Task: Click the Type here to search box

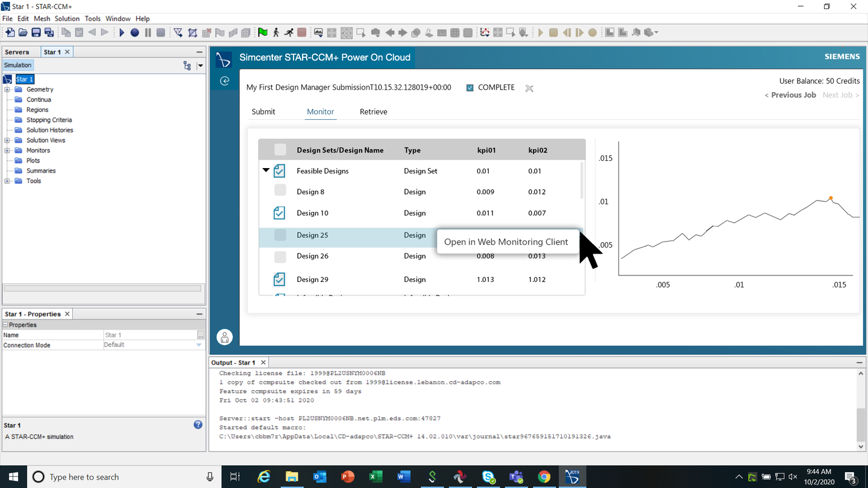Action: (124, 477)
